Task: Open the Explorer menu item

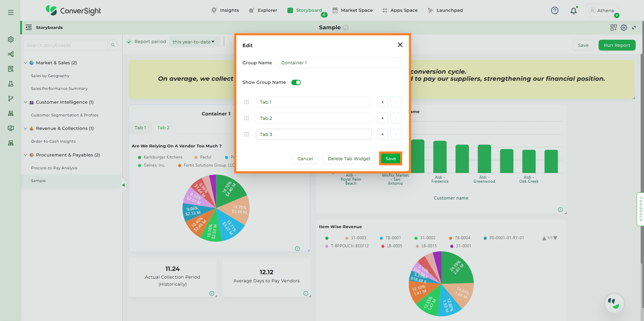Action: pyautogui.click(x=263, y=11)
